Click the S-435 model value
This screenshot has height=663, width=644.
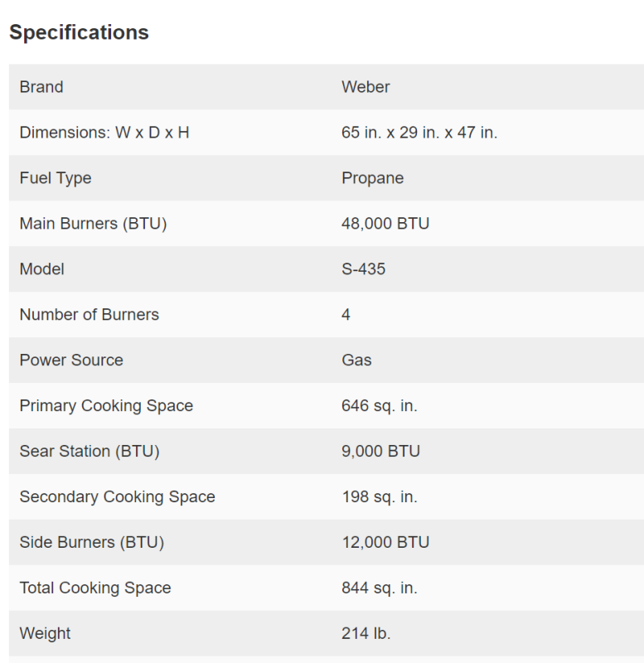(363, 269)
